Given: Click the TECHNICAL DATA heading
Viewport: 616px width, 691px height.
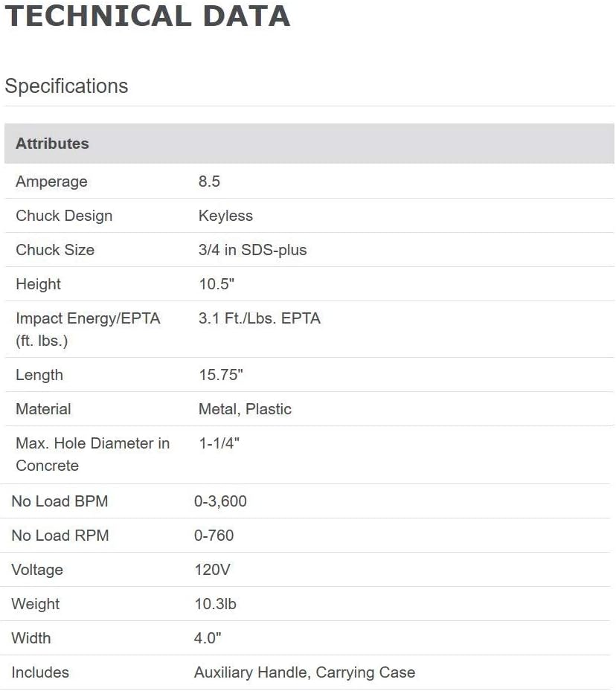Looking at the screenshot, I should (x=147, y=16).
